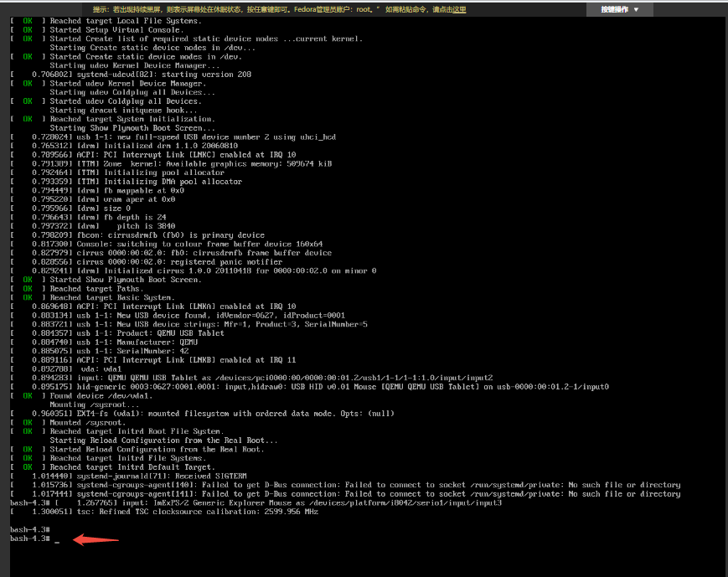This screenshot has width=728, height=577.
Task: Click the line 'Starting Show Plymouth Boot Screen...'
Action: tap(132, 127)
